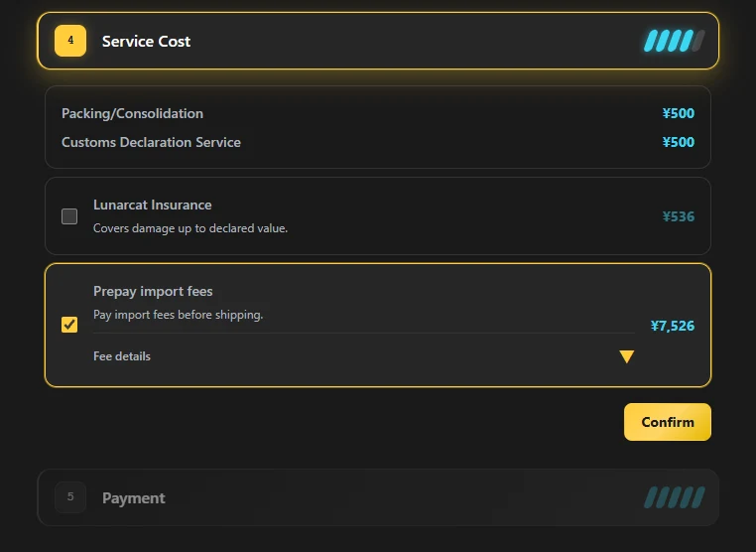Select the Packing/Consolidation label
This screenshot has width=756, height=552.
tap(133, 113)
